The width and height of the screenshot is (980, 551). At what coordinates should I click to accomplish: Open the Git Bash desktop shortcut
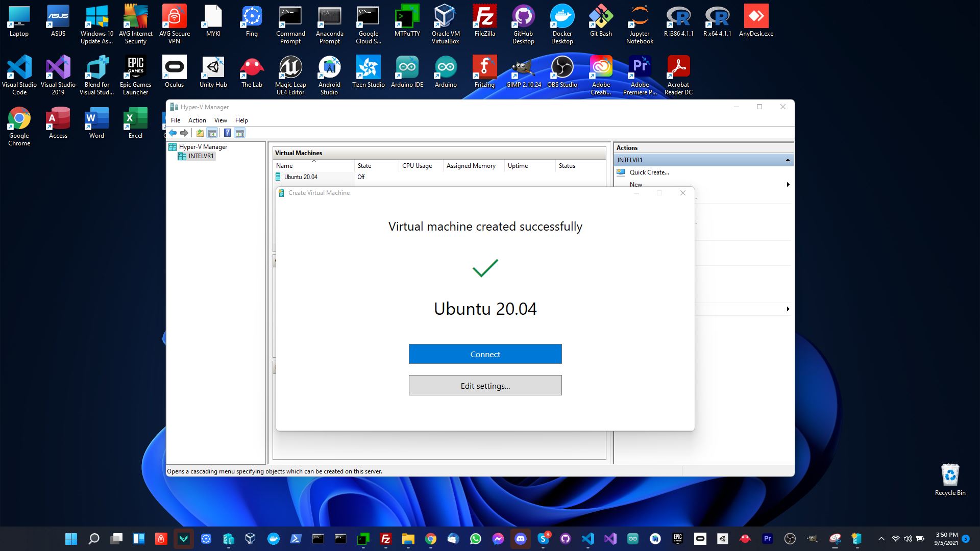(x=601, y=20)
